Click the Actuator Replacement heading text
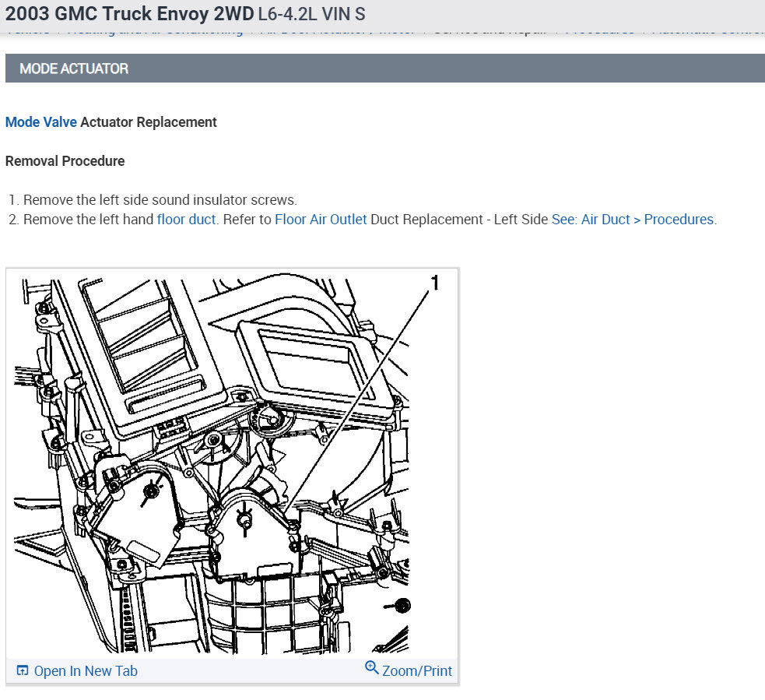765x700 pixels. tap(149, 122)
